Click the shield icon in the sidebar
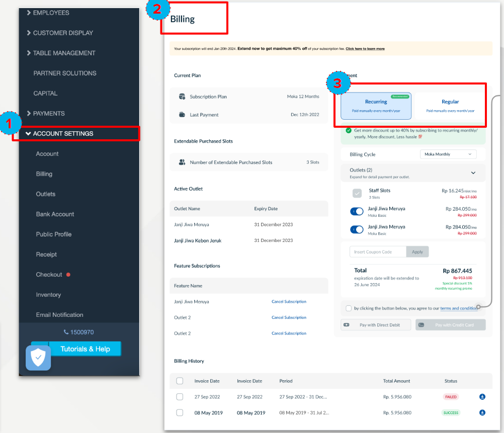The height and width of the screenshot is (433, 504). [38, 358]
